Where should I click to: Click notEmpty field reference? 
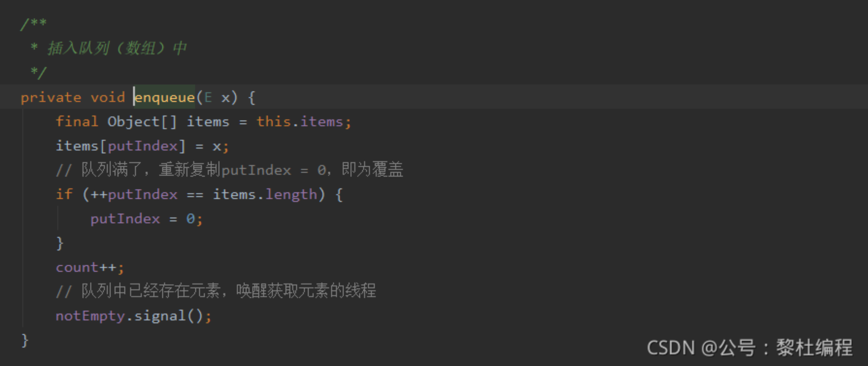90,316
